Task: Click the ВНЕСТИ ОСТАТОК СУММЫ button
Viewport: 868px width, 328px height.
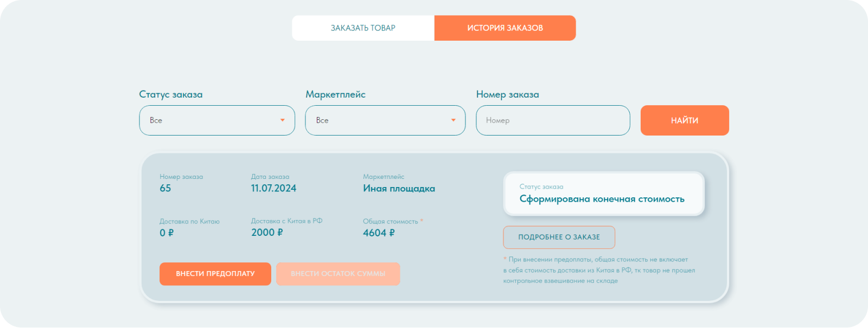Action: click(337, 274)
